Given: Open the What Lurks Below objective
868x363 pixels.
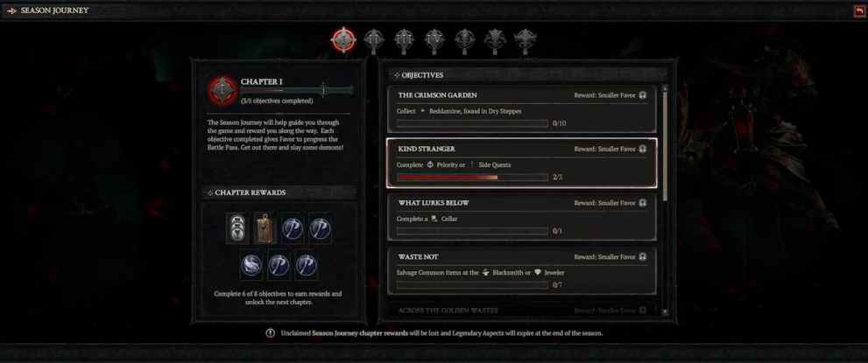Looking at the screenshot, I should tap(521, 217).
